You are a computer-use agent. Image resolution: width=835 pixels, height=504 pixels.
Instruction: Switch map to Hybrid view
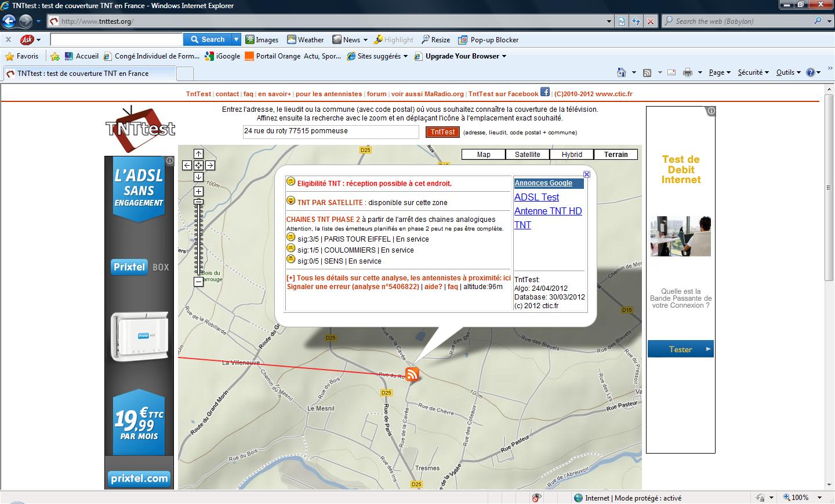tap(572, 155)
